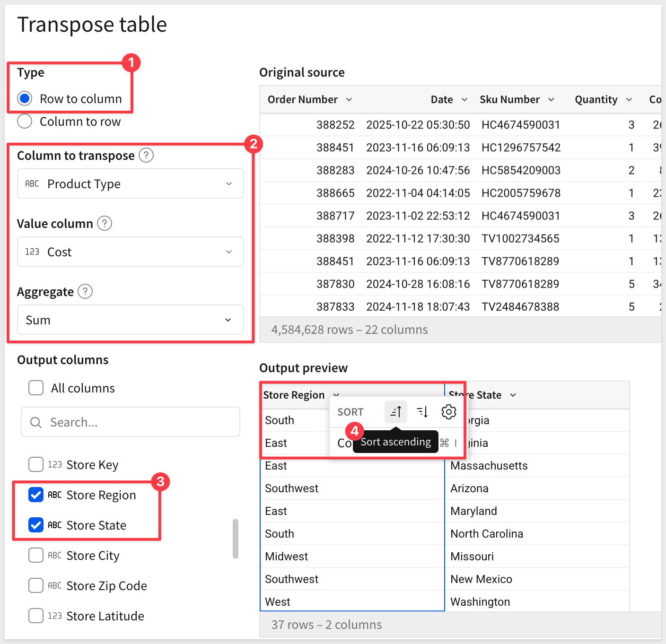Click help icon next to Value column
666x644 pixels.
[x=105, y=223]
